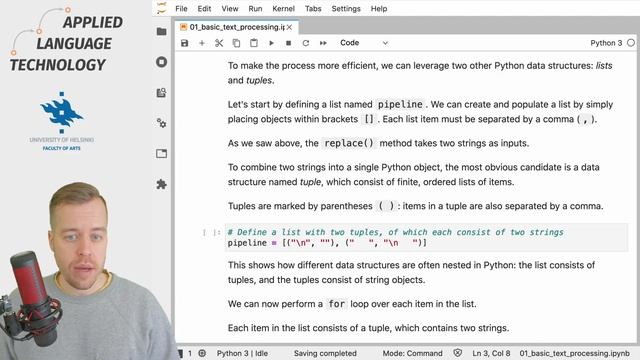
Task: Open the File menu
Action: click(181, 9)
